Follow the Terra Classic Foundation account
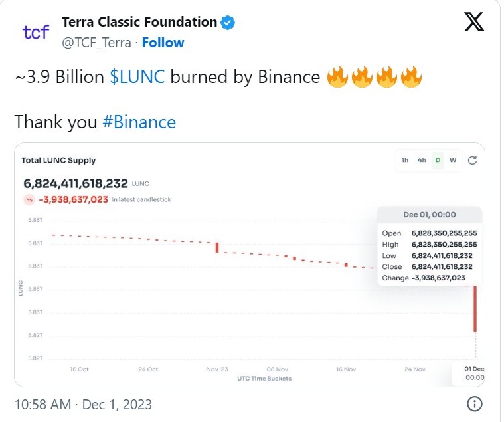The image size is (504, 422). tap(163, 43)
